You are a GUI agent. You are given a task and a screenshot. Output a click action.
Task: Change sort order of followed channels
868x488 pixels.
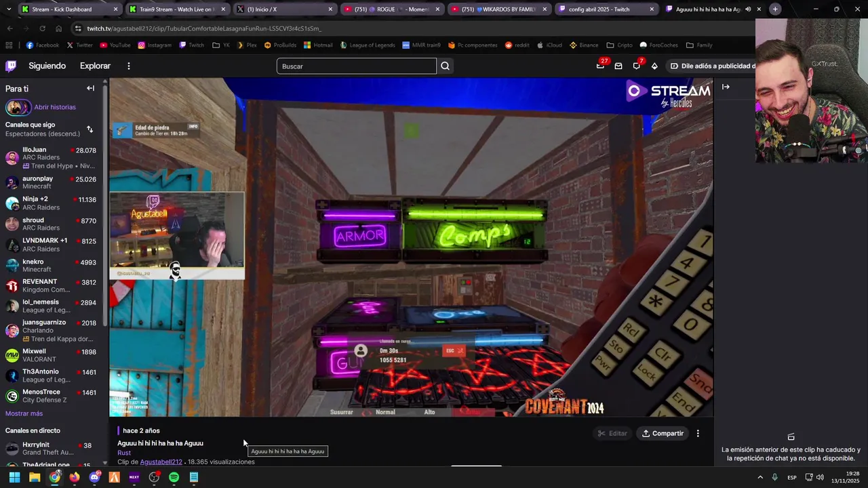pyautogui.click(x=90, y=129)
